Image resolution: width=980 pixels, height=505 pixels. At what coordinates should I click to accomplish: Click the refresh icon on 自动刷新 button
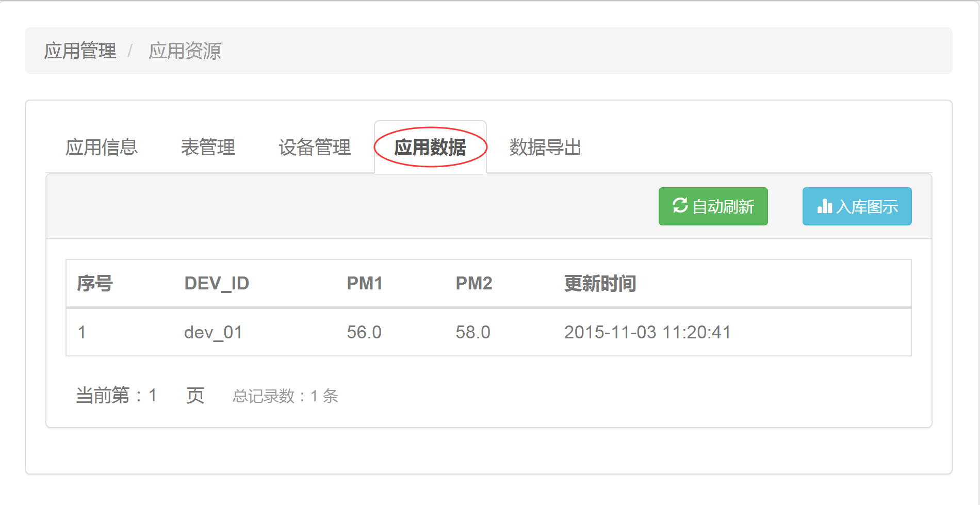(680, 205)
